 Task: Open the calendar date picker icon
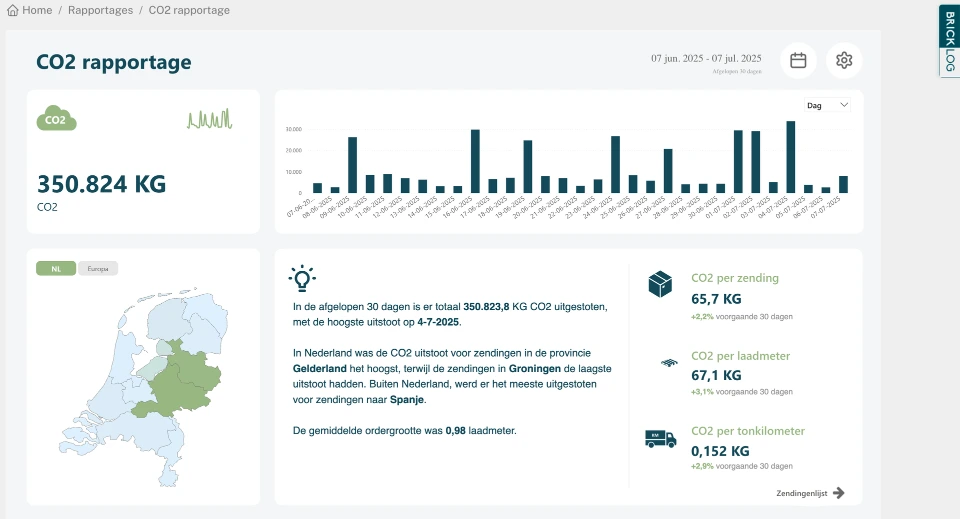tap(798, 60)
